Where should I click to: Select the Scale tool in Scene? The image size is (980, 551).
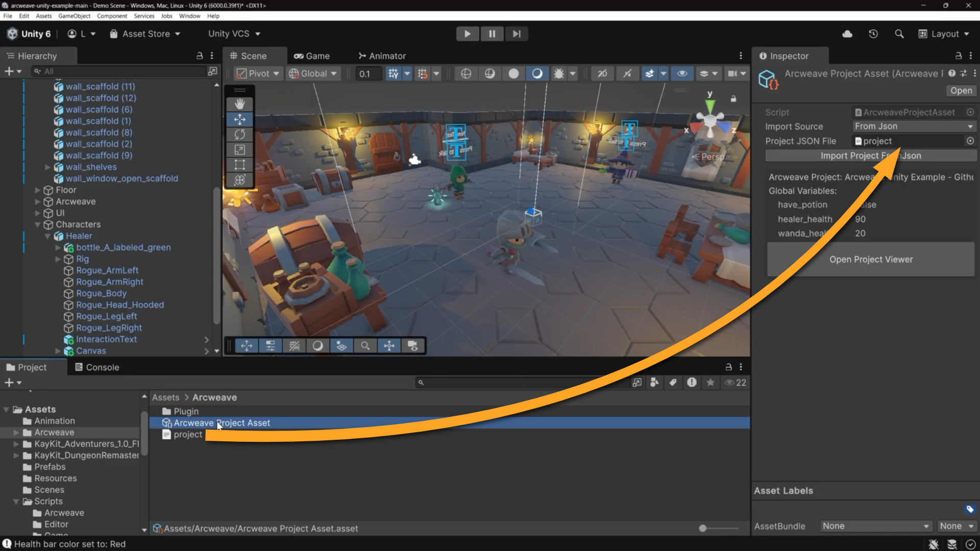click(x=239, y=149)
